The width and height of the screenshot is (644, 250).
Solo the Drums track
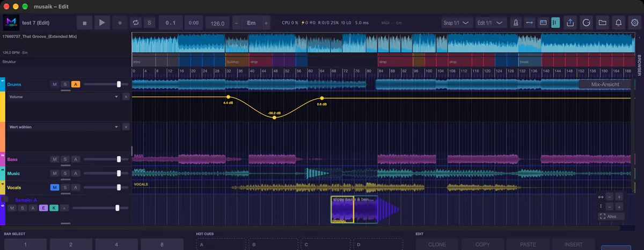(x=65, y=84)
